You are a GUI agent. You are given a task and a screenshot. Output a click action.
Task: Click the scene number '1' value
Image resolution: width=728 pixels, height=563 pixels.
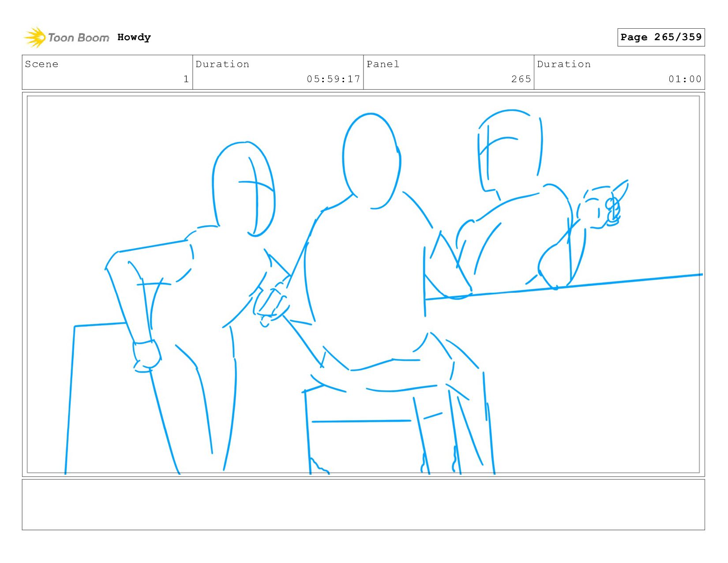(186, 79)
